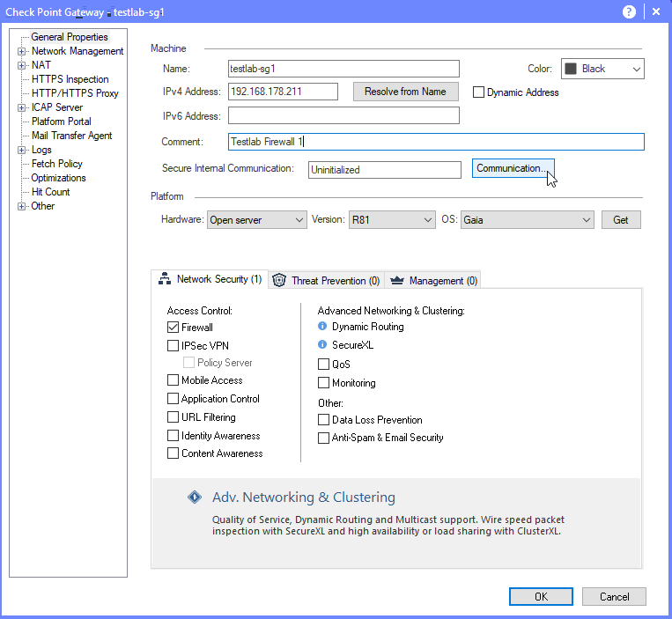Click the Name input field

343,69
